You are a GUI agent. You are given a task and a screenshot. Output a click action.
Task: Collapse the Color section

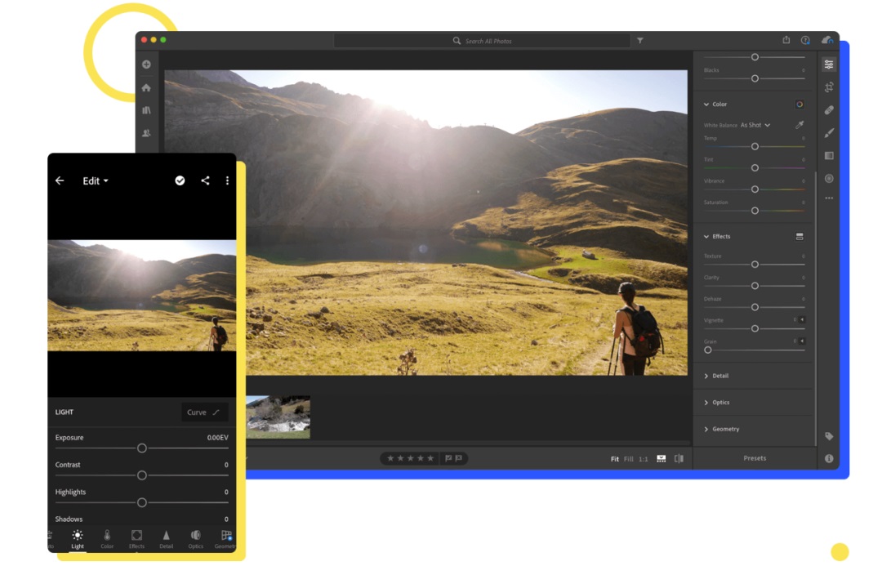coord(706,105)
